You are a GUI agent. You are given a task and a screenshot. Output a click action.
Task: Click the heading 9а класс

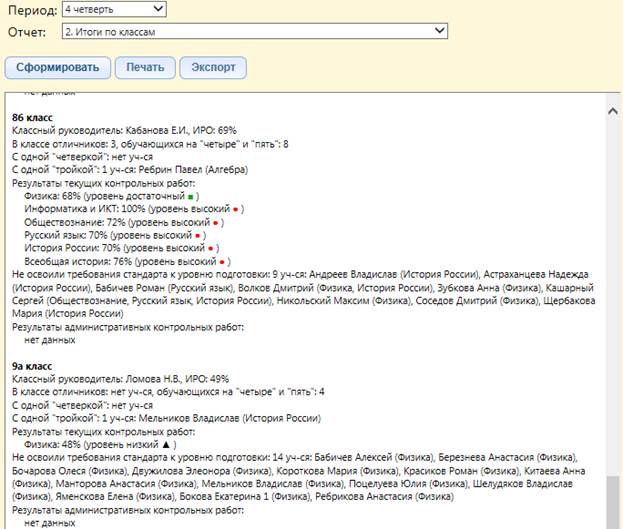tap(32, 366)
